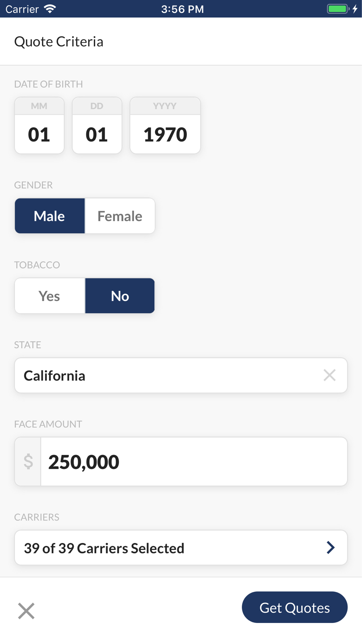Edit the 250,000 face amount

[194, 462]
